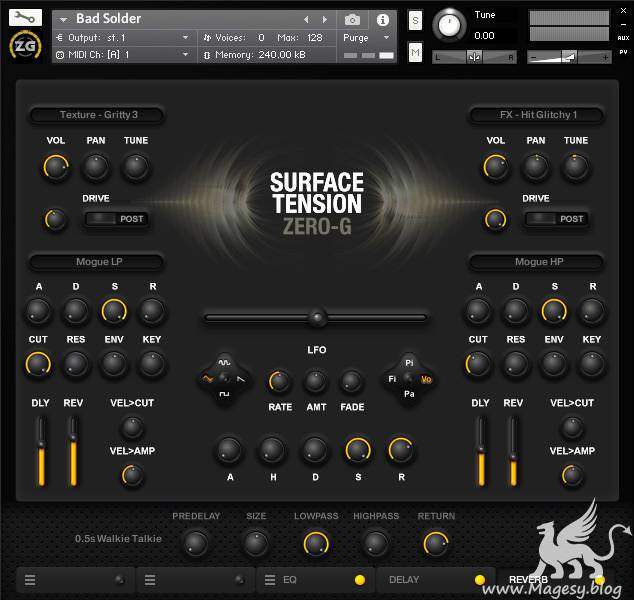The height and width of the screenshot is (600, 634).
Task: Go to next preset arrow
Action: pyautogui.click(x=324, y=19)
